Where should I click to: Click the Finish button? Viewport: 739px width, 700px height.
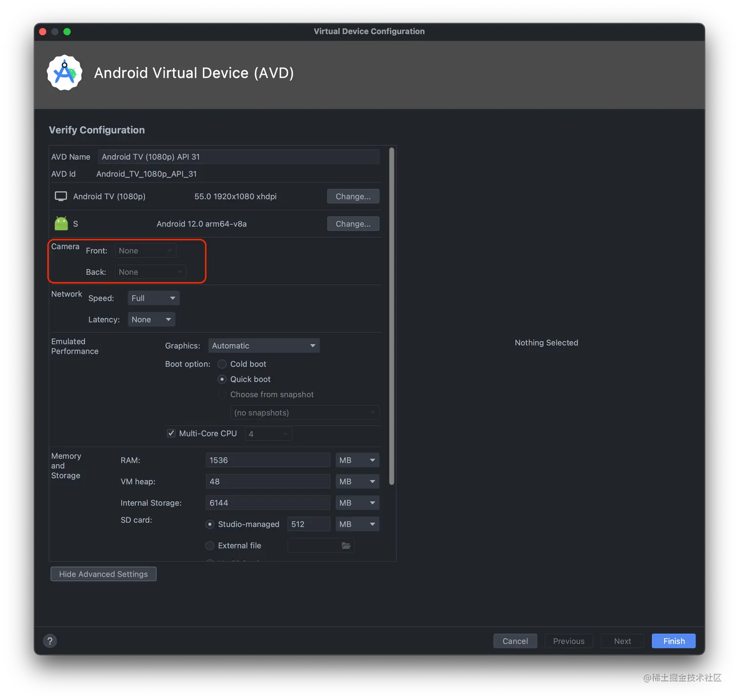pos(673,641)
